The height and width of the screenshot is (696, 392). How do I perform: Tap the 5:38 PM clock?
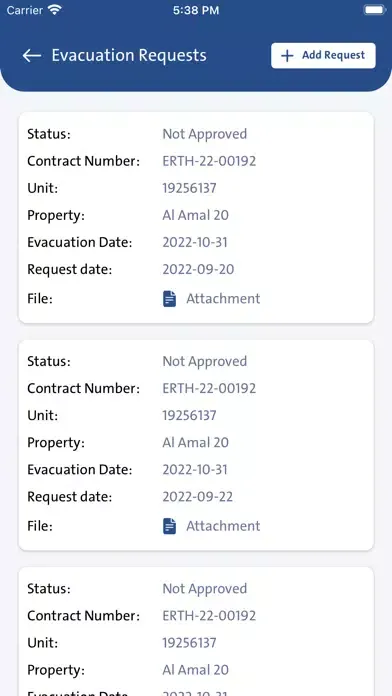[196, 11]
